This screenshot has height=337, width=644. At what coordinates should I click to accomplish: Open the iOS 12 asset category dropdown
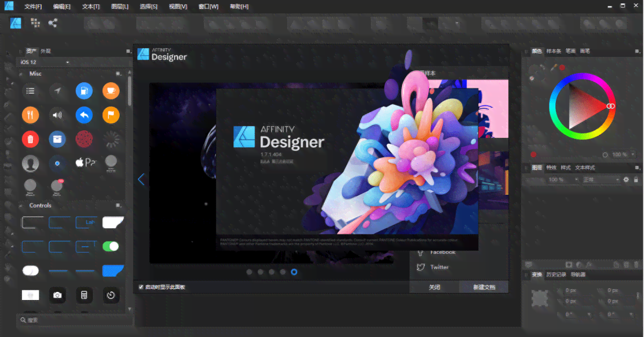click(45, 62)
